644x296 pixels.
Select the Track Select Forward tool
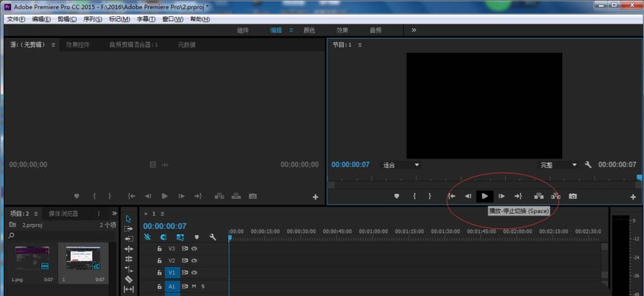[x=128, y=228]
